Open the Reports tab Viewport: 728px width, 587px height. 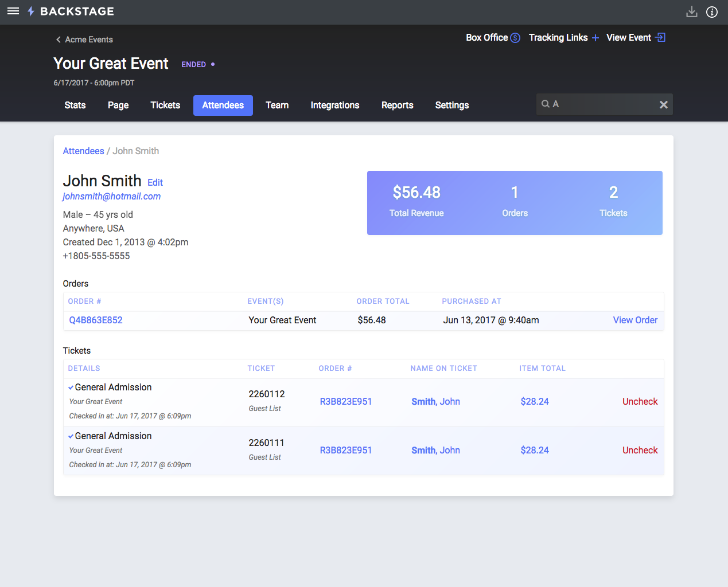tap(398, 105)
